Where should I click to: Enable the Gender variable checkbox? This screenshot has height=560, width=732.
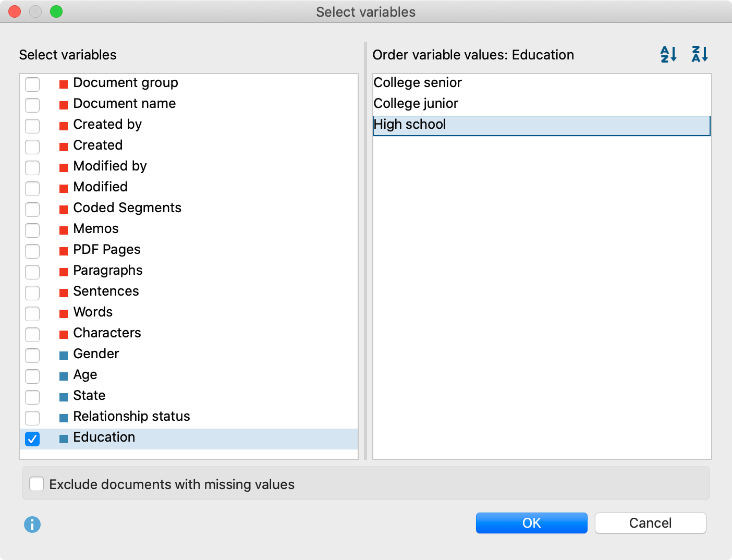point(32,355)
